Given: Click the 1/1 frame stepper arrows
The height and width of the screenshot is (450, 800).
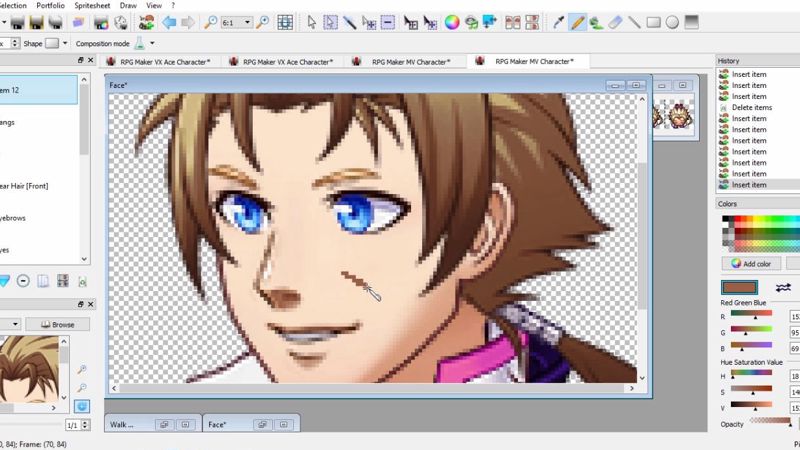Looking at the screenshot, I should click(x=85, y=424).
